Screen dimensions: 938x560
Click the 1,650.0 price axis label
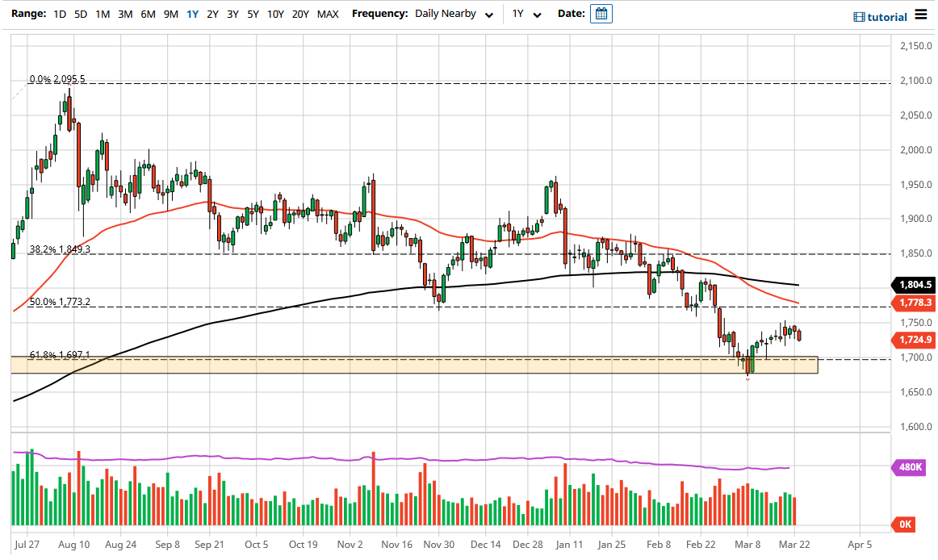click(x=916, y=392)
